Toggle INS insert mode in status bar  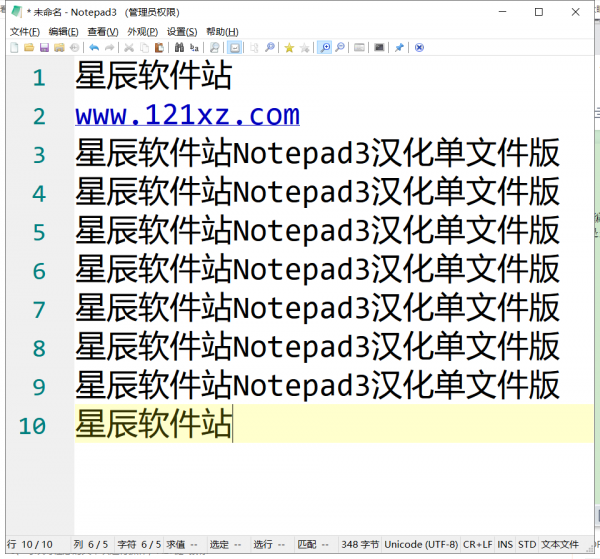[505, 544]
